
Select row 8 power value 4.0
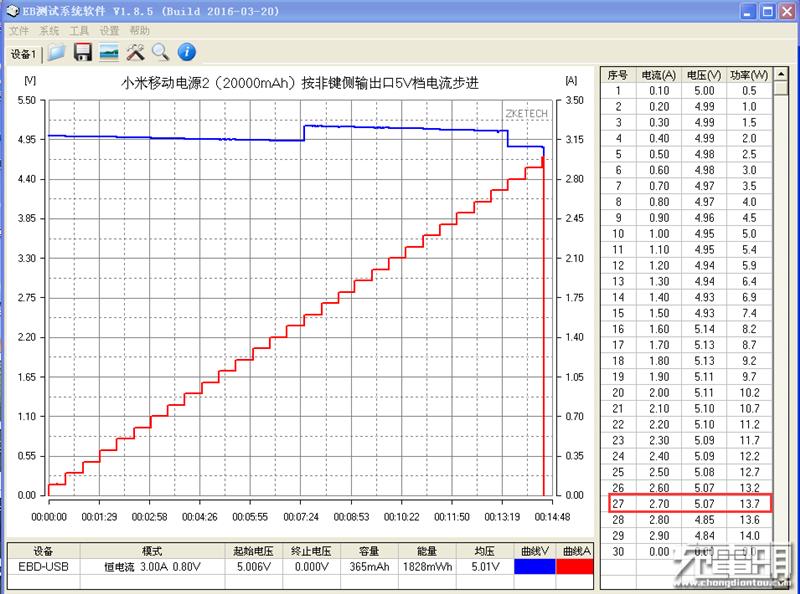pyautogui.click(x=749, y=202)
